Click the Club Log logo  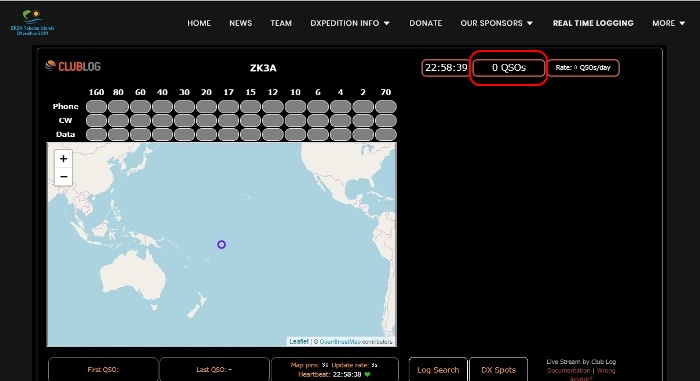tap(73, 66)
